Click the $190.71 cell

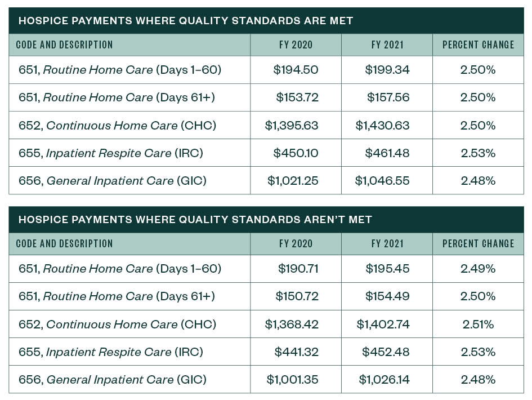click(x=298, y=269)
